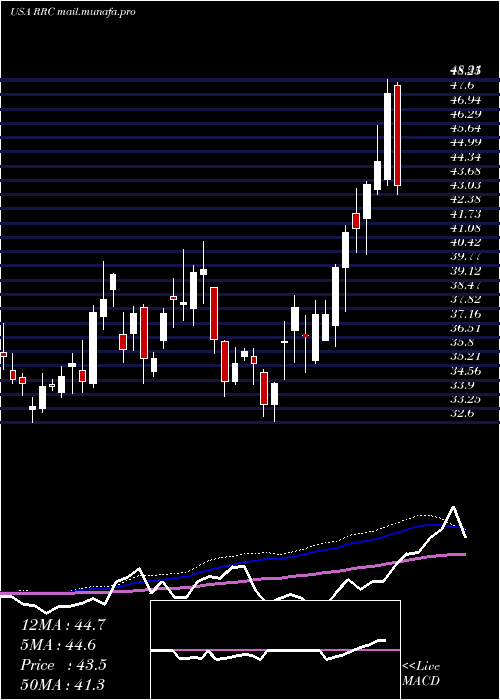Click the 43.03 price axis label

pyautogui.click(x=465, y=185)
